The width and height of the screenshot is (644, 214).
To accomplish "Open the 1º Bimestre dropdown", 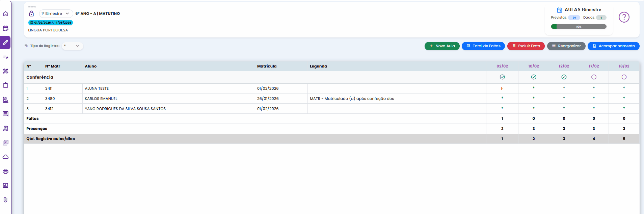I will click(x=56, y=14).
